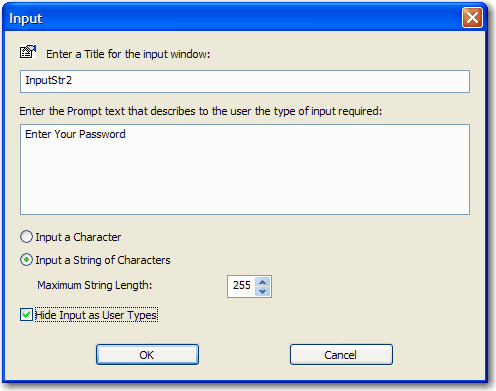Toggle the Hide Input as User Types checkbox
Viewport: 496px width, 391px height.
26,315
